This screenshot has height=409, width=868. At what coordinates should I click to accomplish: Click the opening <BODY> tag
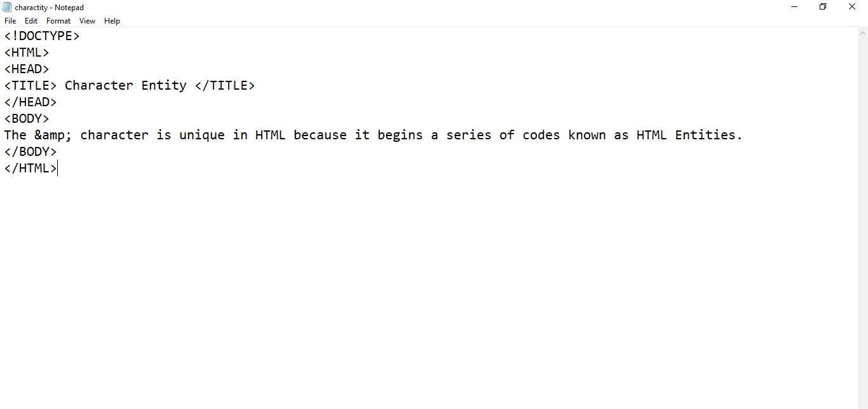click(27, 118)
